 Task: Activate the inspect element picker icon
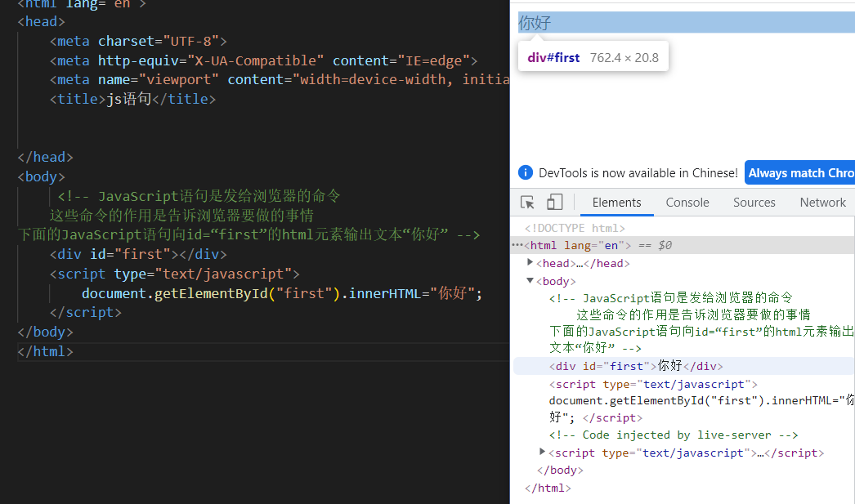tap(527, 202)
